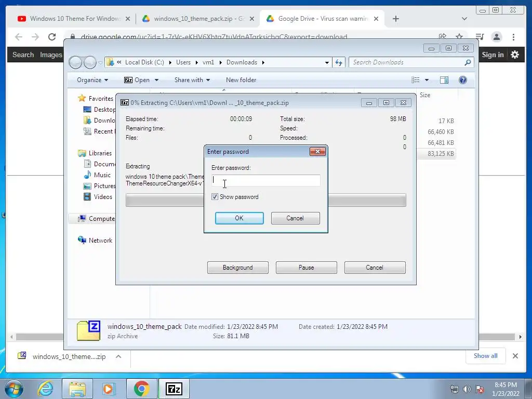
Task: Click the 7z Open toolbar button
Action: tap(137, 80)
